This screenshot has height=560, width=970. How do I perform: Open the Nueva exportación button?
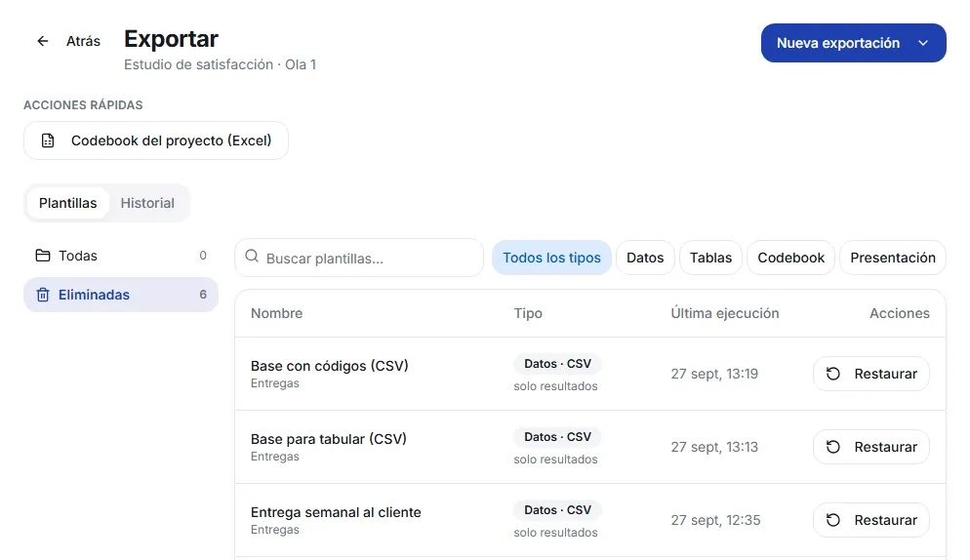(853, 43)
